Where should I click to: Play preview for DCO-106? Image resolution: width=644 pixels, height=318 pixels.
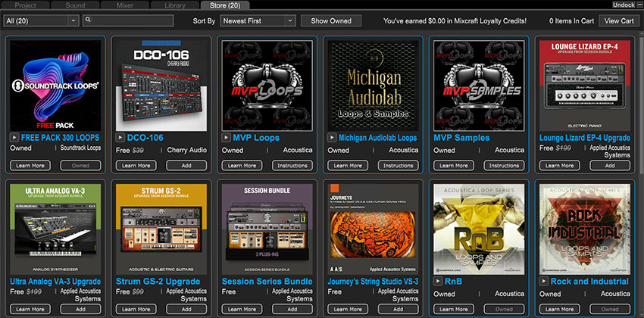120,138
